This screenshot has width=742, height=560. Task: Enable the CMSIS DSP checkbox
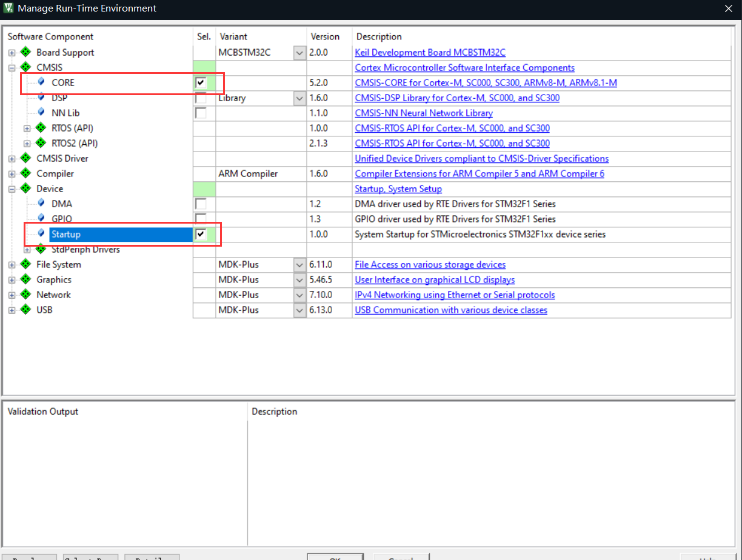click(x=201, y=98)
